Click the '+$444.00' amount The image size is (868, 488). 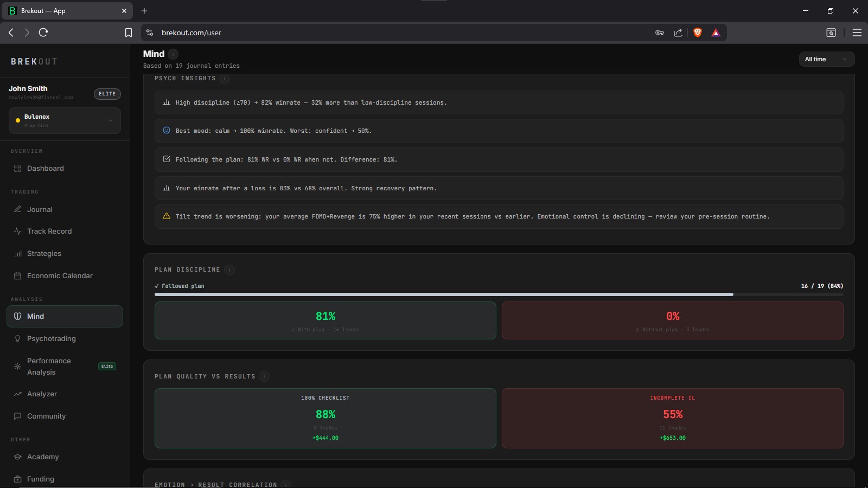[x=325, y=438]
